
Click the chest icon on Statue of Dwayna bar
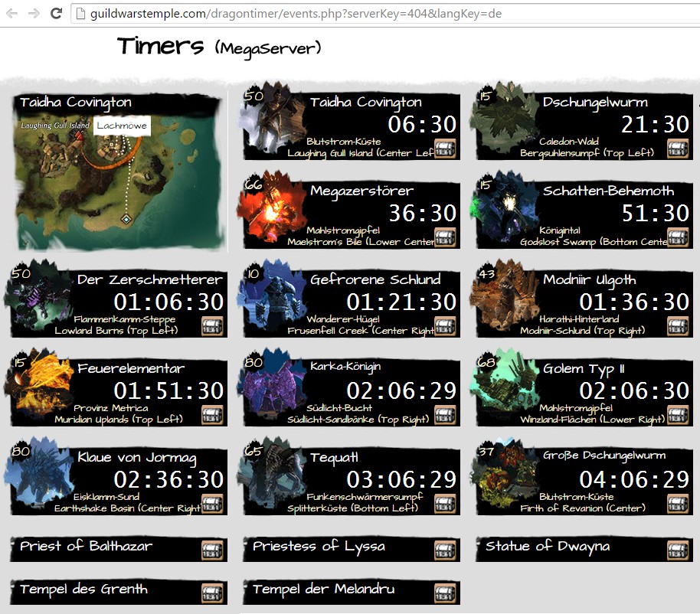click(x=678, y=550)
